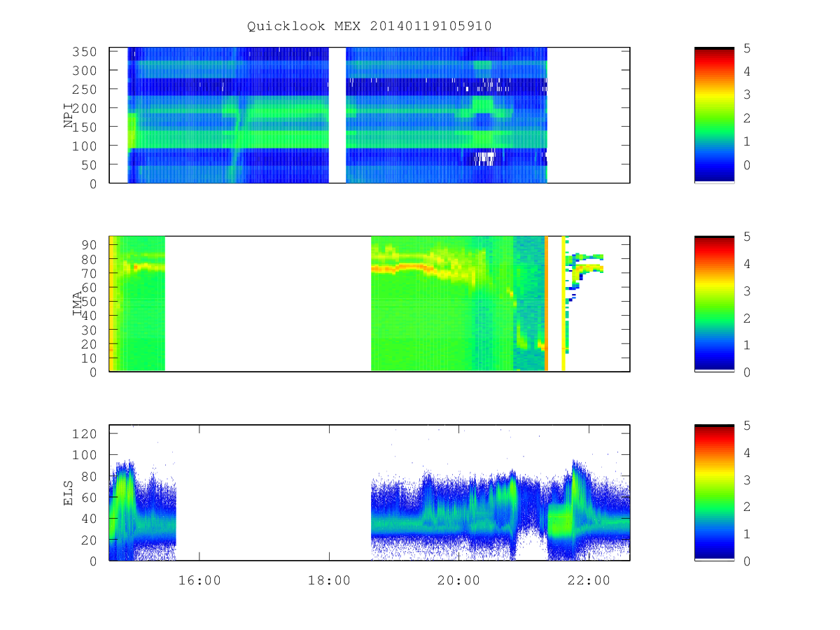Click the 1 label on ELS color bar
Screen dimensions: 840x630
point(747,534)
